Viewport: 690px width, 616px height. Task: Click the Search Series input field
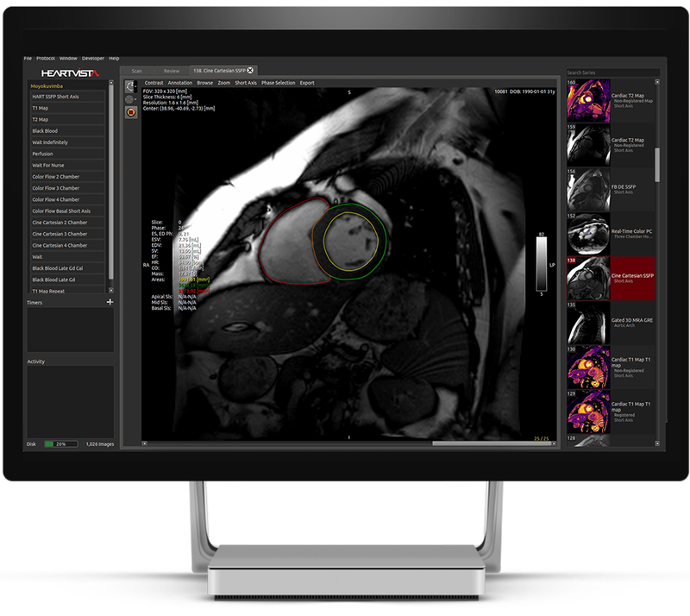pyautogui.click(x=612, y=72)
